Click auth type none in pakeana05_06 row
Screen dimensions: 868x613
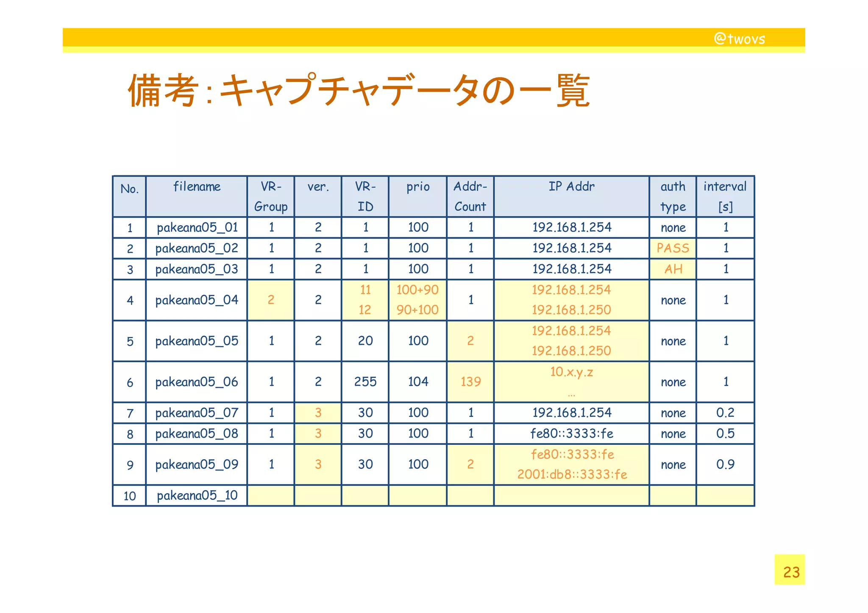tap(673, 382)
